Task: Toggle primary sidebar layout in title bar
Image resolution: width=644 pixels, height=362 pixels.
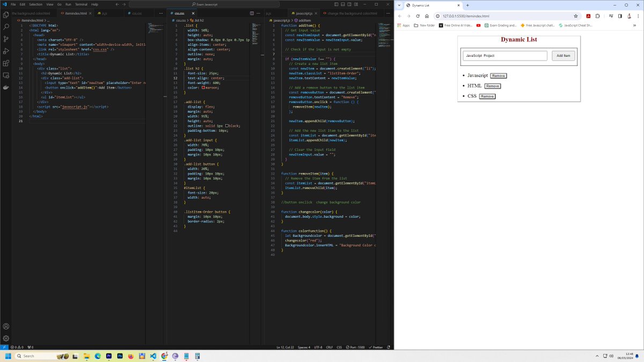Action: (335, 4)
